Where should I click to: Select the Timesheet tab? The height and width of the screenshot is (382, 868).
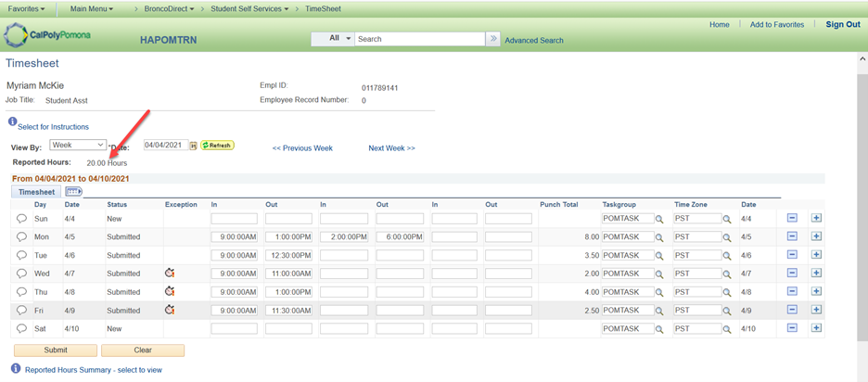coord(37,192)
